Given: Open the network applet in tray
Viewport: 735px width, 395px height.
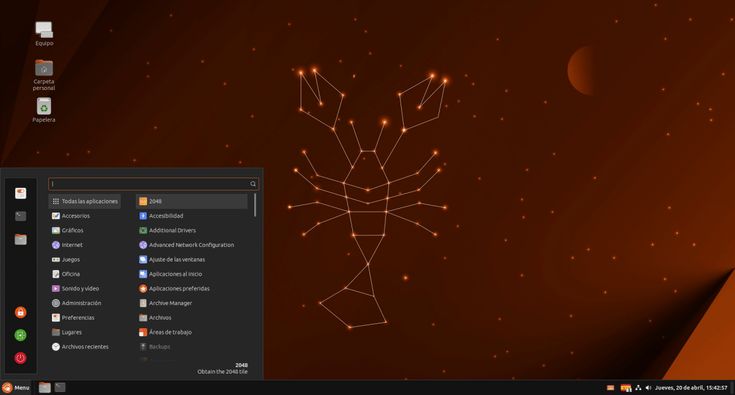Looking at the screenshot, I should tap(638, 388).
